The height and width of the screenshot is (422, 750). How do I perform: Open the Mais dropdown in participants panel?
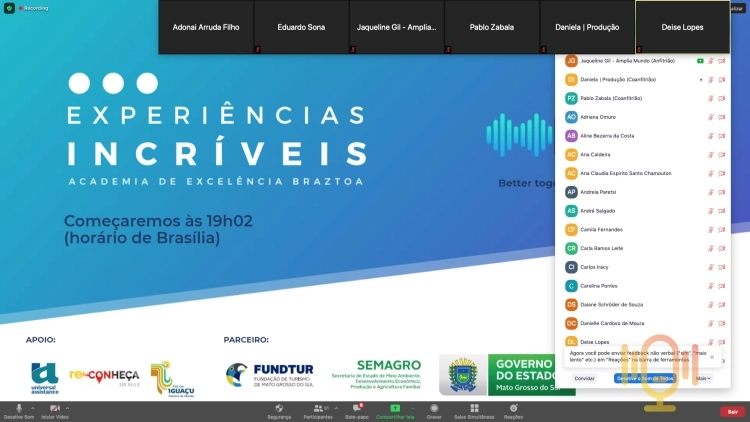703,378
